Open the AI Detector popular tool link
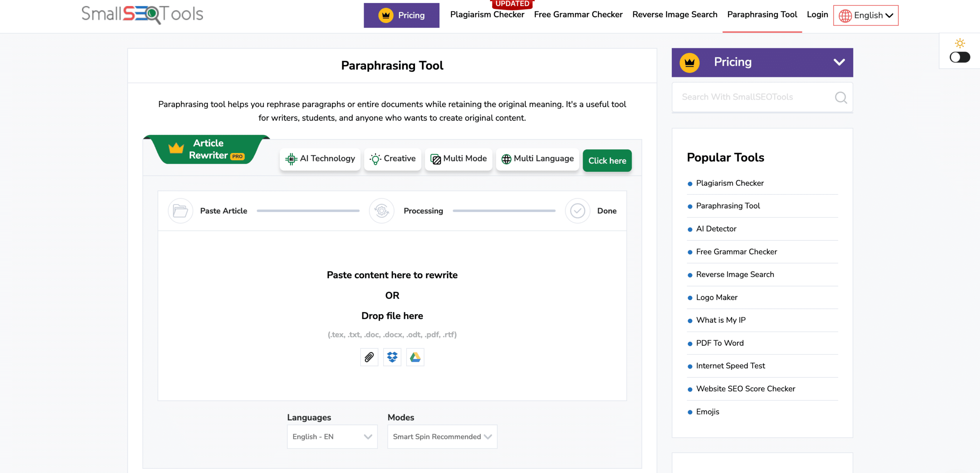The image size is (980, 473). (716, 229)
